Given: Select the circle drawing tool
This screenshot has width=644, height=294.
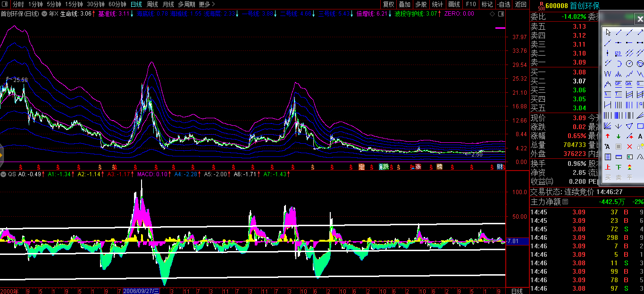Looking at the screenshot, I should (629, 63).
